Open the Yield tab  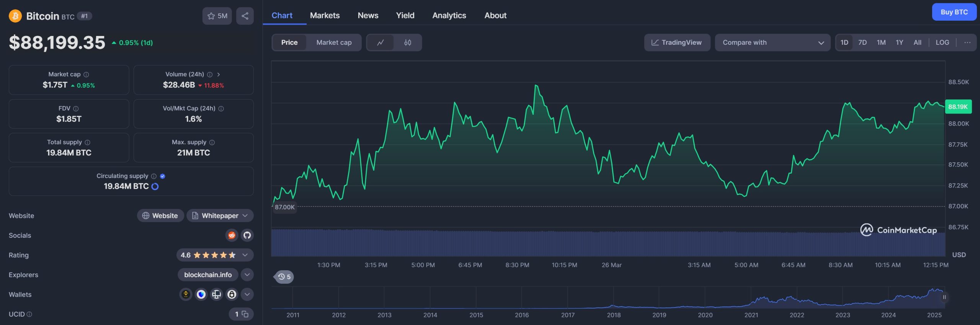point(405,15)
